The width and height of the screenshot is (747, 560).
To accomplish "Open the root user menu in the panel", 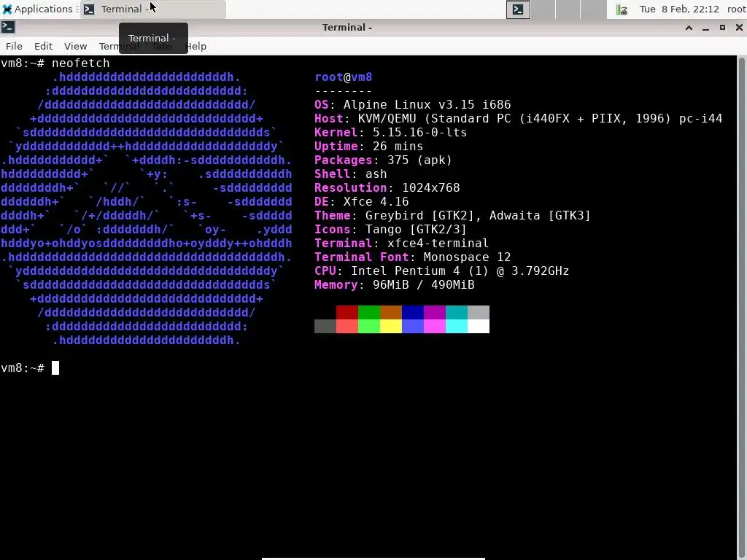I will [737, 9].
